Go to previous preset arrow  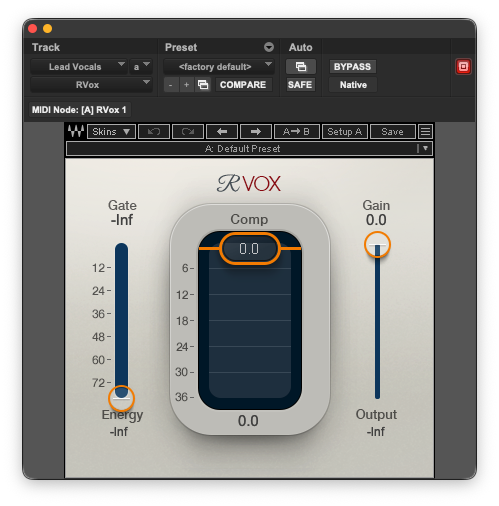pos(222,132)
